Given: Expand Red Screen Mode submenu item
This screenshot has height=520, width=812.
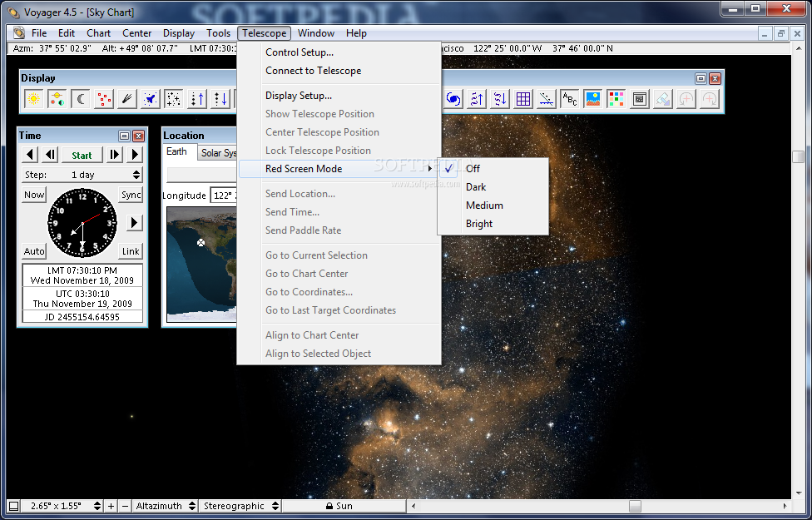Looking at the screenshot, I should tap(339, 168).
